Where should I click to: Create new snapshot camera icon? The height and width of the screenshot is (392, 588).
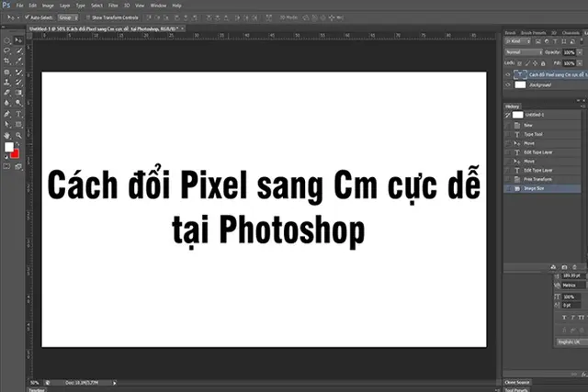[564, 267]
